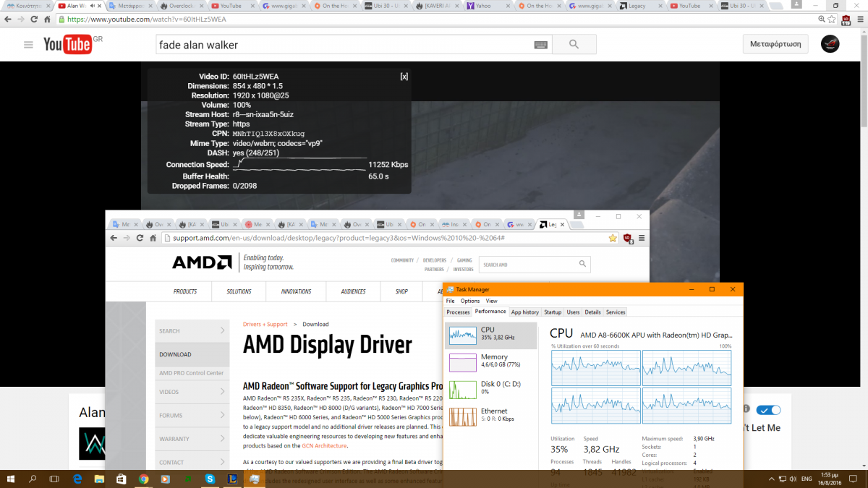Switch to the App history tab
Screen dimensions: 868x488
[x=525, y=312]
